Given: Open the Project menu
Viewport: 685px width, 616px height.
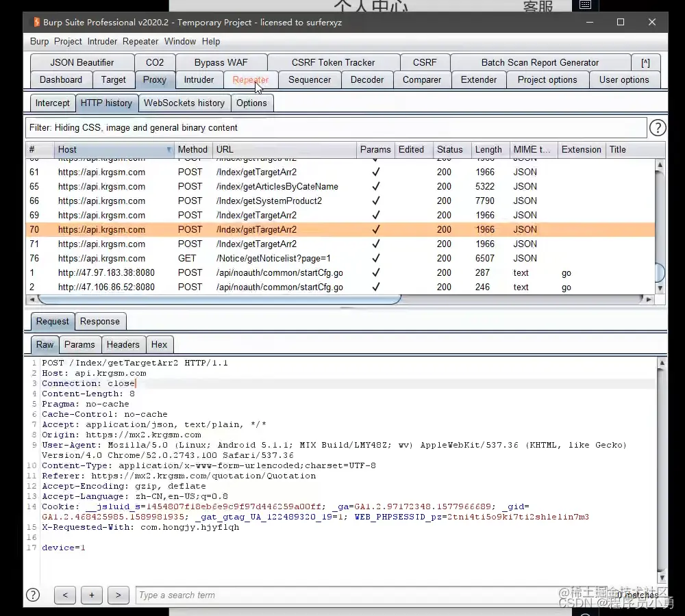Looking at the screenshot, I should coord(68,42).
